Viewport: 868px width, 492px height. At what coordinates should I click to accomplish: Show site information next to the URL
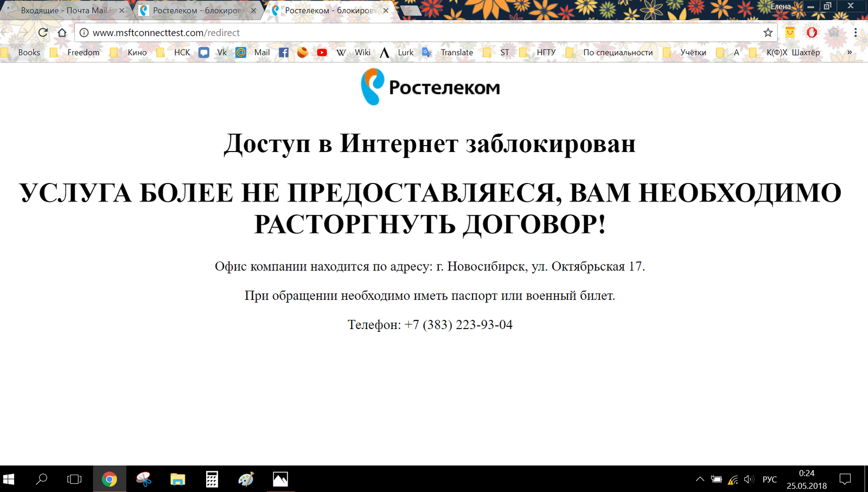pos(84,33)
